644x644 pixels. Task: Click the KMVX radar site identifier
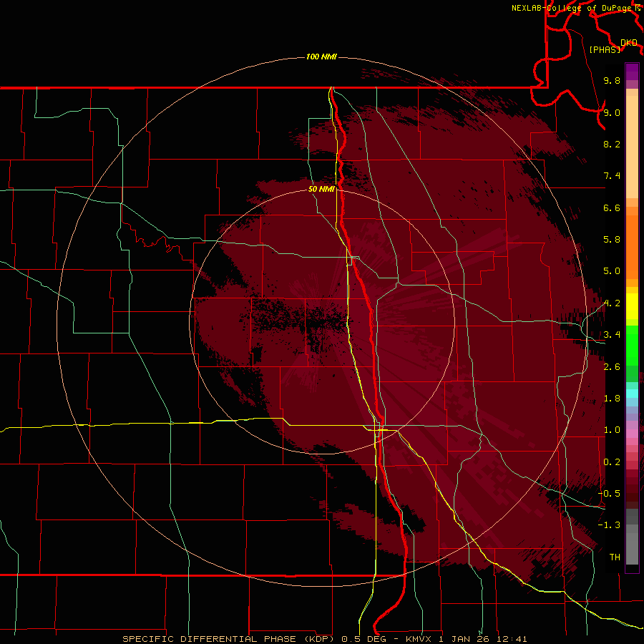click(x=420, y=639)
